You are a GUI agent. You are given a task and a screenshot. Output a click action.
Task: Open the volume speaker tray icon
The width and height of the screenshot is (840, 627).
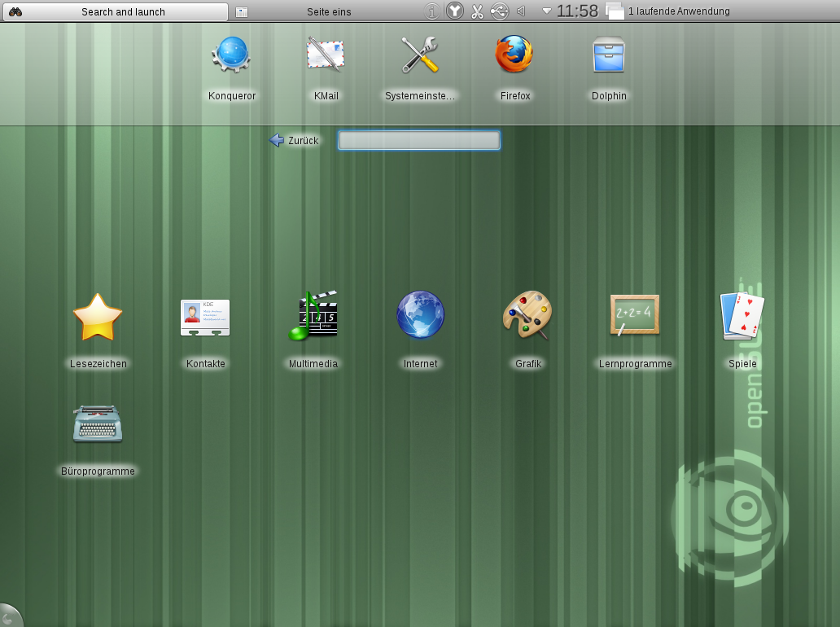[521, 11]
